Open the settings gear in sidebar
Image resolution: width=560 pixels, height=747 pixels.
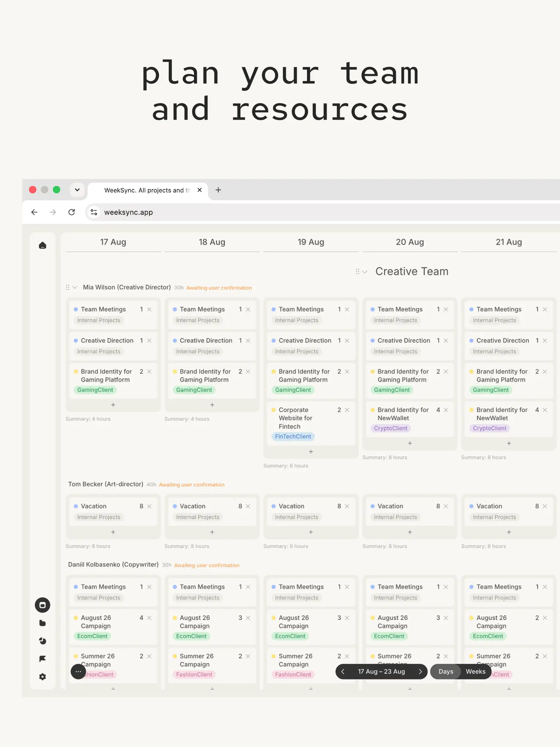42,677
